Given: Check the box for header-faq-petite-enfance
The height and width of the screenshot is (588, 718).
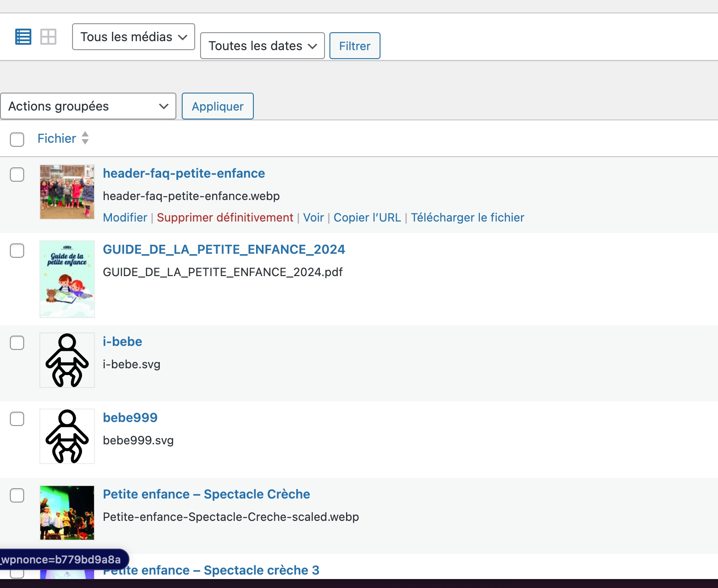Looking at the screenshot, I should coord(17,175).
